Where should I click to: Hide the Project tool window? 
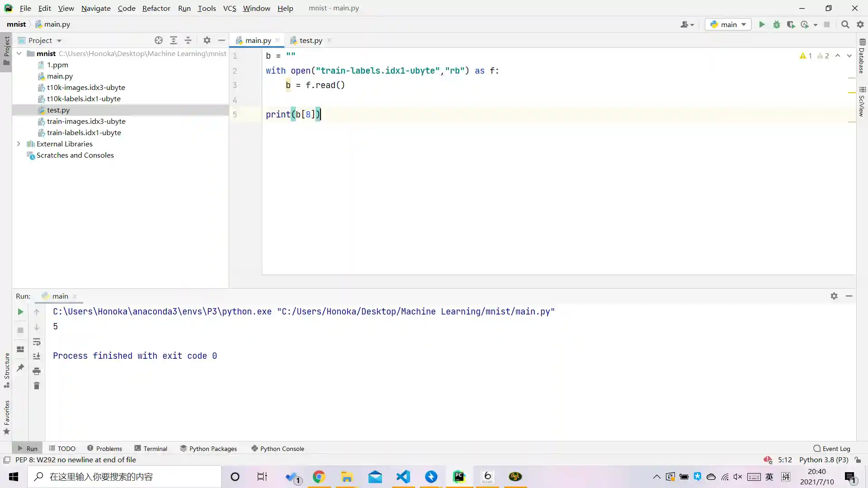(x=222, y=40)
